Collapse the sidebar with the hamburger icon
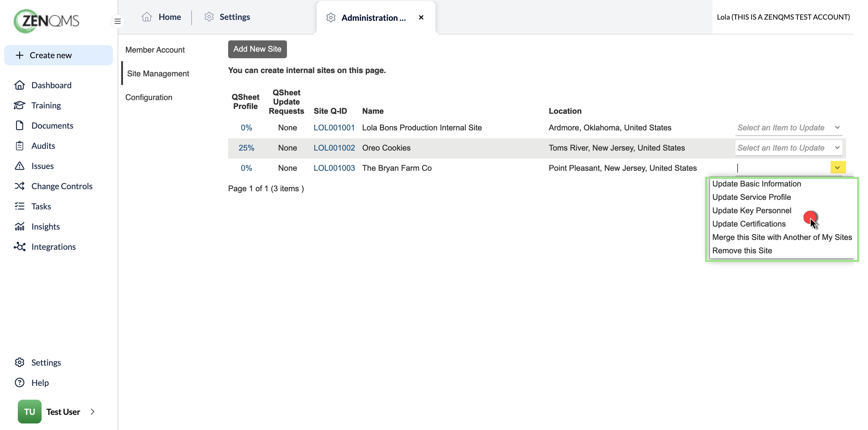 tap(118, 21)
